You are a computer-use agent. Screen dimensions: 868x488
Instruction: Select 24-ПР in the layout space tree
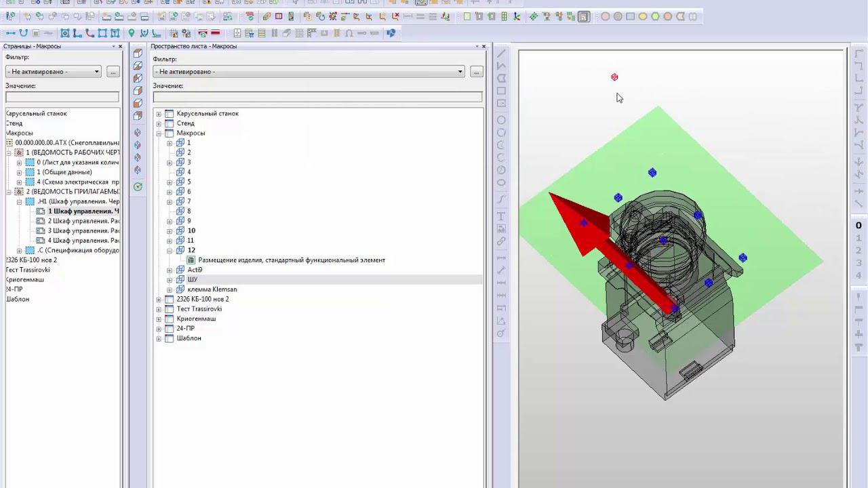click(185, 328)
